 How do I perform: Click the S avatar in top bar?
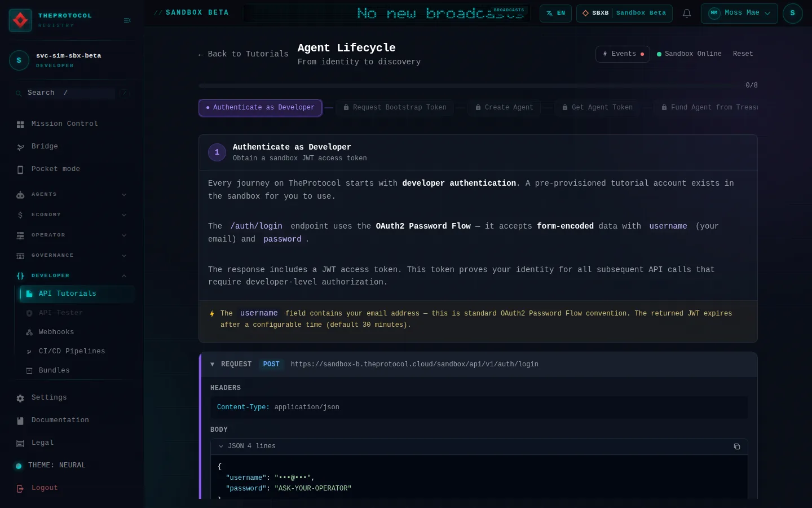tap(792, 13)
